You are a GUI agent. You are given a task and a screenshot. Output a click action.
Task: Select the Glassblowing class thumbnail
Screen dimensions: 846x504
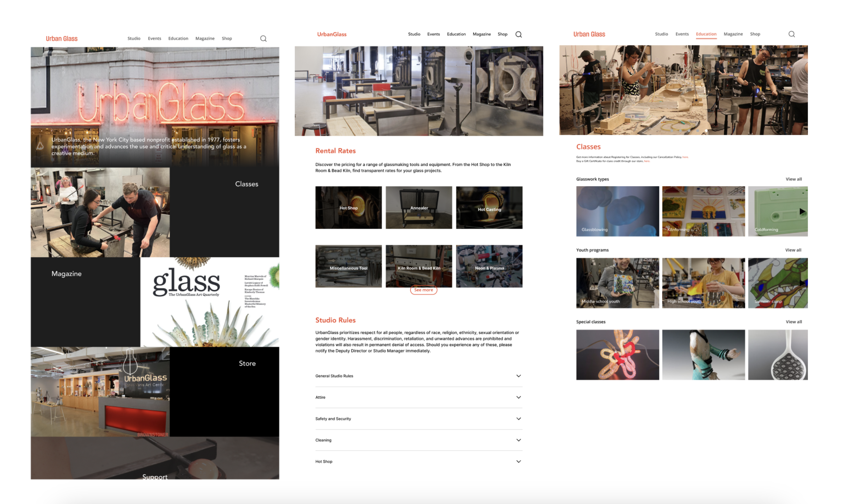click(617, 211)
